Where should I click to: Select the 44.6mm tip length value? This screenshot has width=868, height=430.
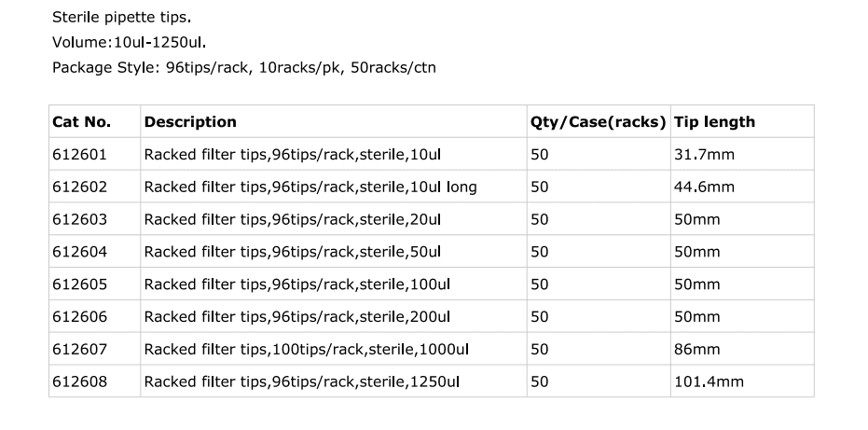point(704,187)
